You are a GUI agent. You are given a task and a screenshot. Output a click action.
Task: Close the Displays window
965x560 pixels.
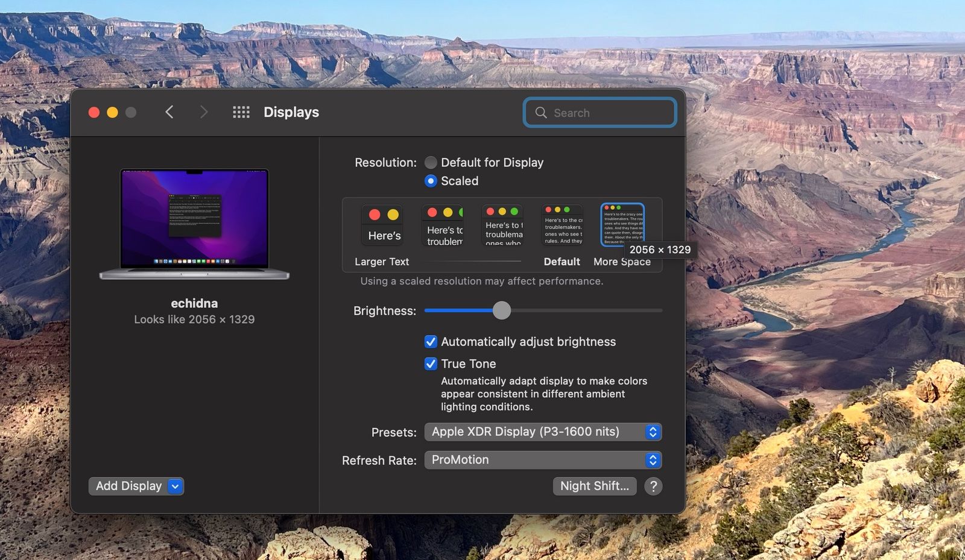[x=94, y=112]
